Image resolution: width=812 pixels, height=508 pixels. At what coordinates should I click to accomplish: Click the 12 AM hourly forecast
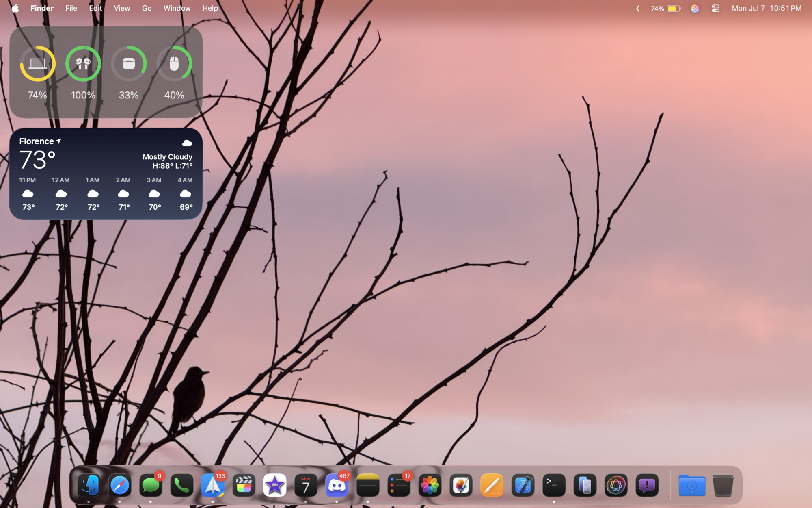point(61,193)
